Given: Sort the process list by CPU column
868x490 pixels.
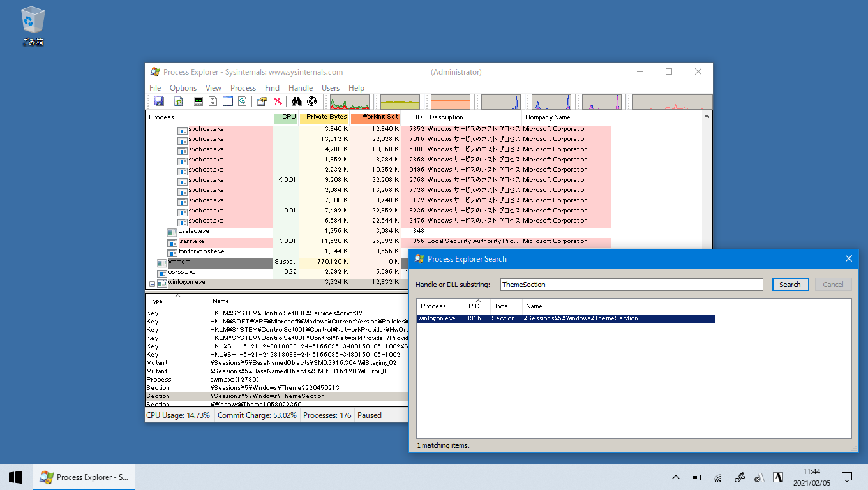Looking at the screenshot, I should (x=286, y=117).
